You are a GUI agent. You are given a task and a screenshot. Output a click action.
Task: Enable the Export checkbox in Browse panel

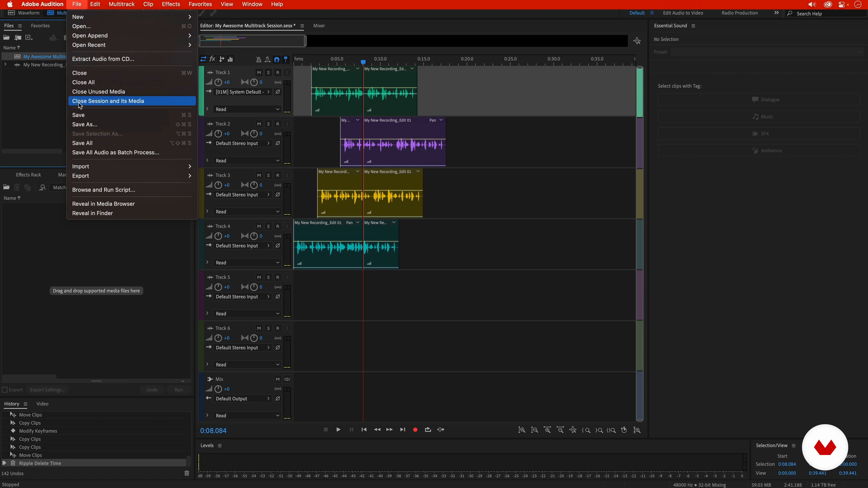click(x=5, y=390)
